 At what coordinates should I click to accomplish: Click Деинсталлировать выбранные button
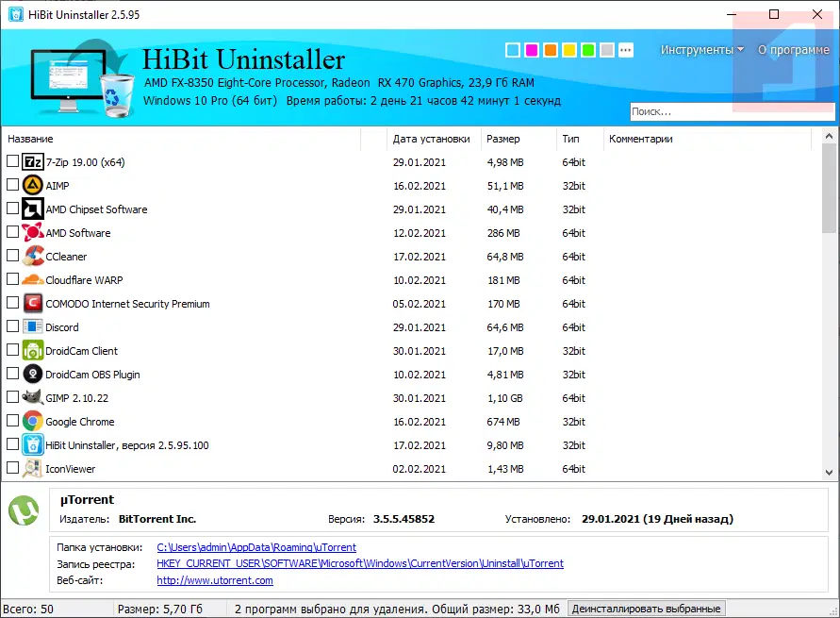coord(646,609)
